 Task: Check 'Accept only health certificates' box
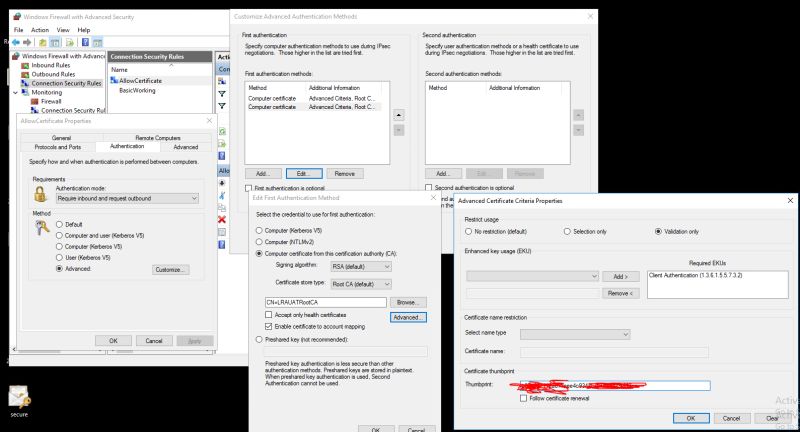tap(268, 315)
